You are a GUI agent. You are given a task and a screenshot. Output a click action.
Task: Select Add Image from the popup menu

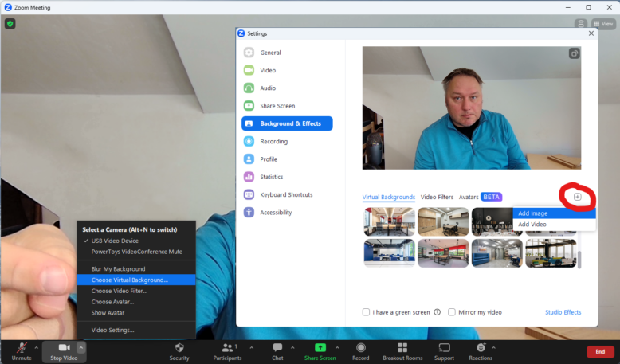click(x=532, y=213)
